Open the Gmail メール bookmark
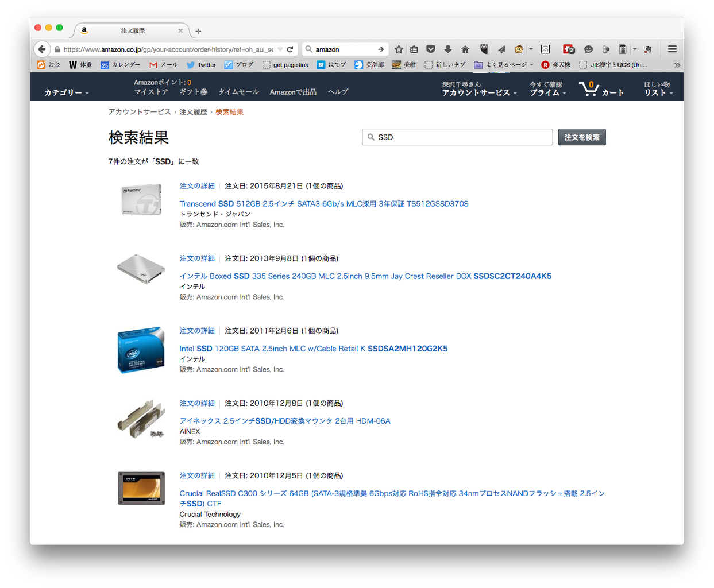This screenshot has height=588, width=714. pyautogui.click(x=164, y=65)
